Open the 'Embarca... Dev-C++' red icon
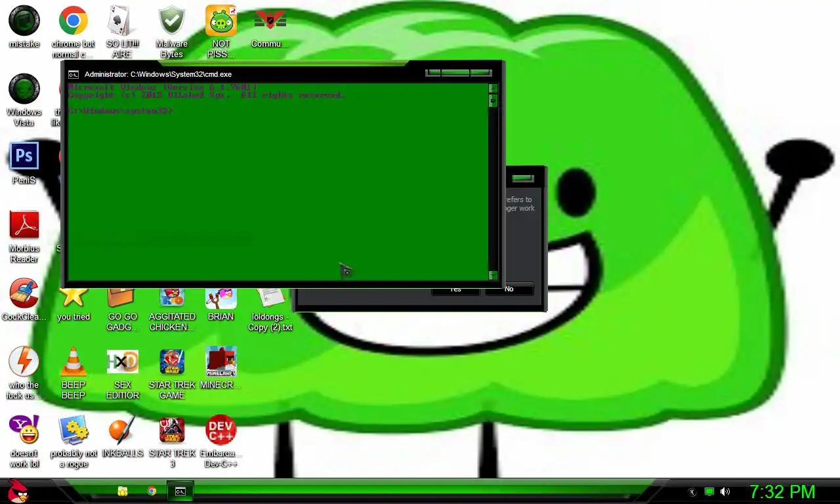This screenshot has height=504, width=840. [221, 441]
